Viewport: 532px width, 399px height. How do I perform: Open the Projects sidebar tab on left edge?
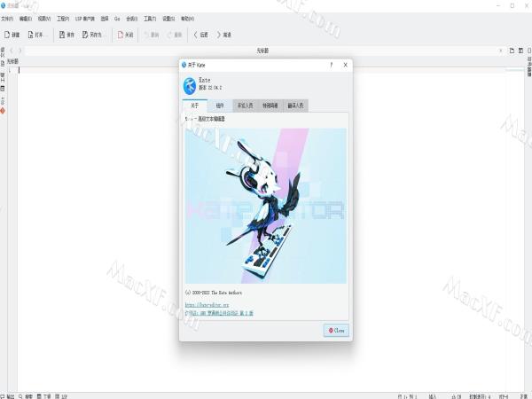pyautogui.click(x=3, y=82)
